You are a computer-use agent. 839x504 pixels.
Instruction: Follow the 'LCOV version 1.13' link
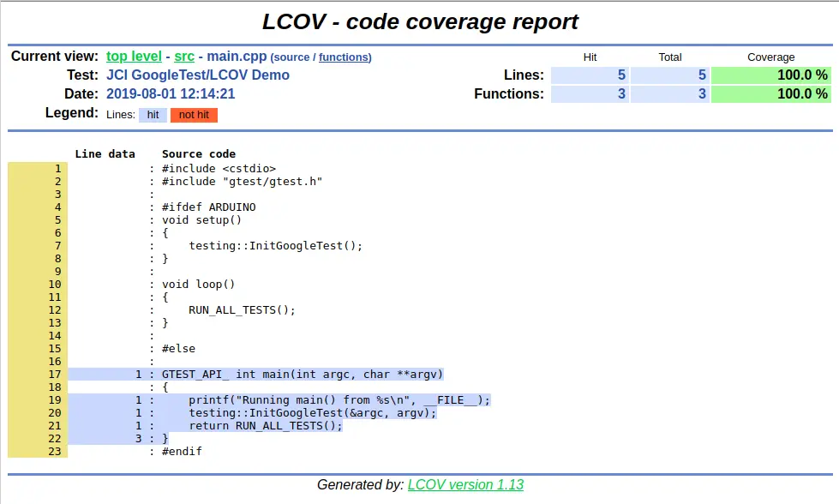coord(465,484)
